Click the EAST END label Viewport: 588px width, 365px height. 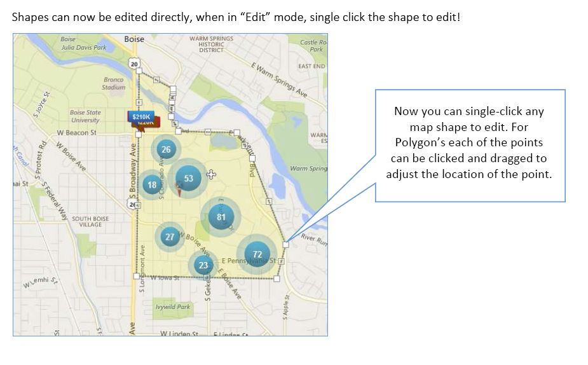311,66
